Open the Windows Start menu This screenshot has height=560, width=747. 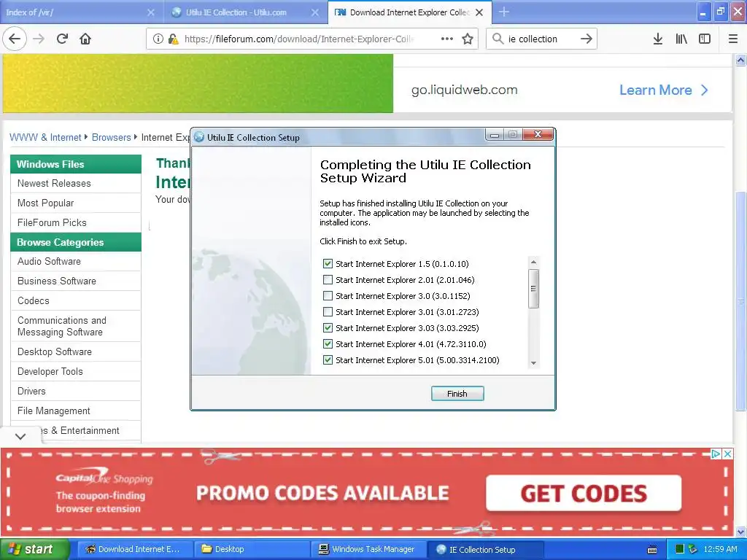click(x=34, y=549)
